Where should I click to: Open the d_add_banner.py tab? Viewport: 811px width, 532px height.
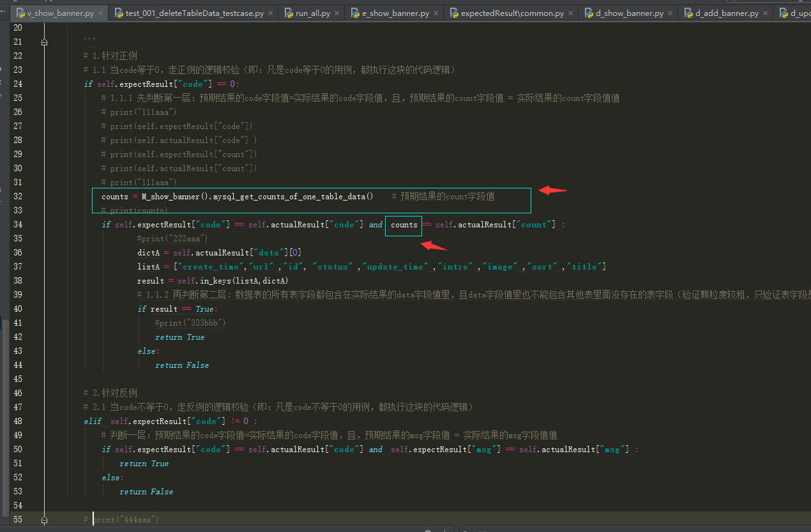click(727, 13)
